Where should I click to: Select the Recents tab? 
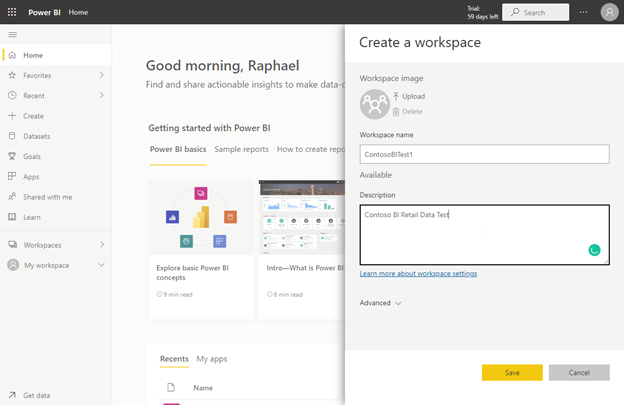[x=174, y=359]
